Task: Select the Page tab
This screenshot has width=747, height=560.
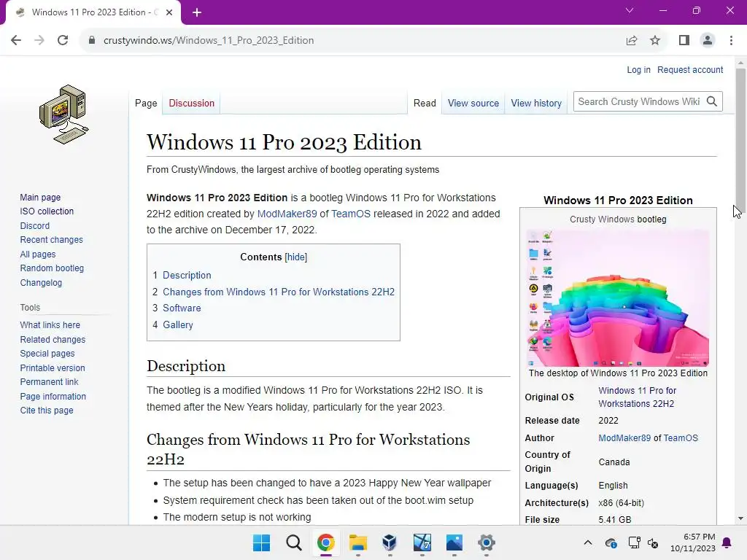Action: pyautogui.click(x=146, y=104)
